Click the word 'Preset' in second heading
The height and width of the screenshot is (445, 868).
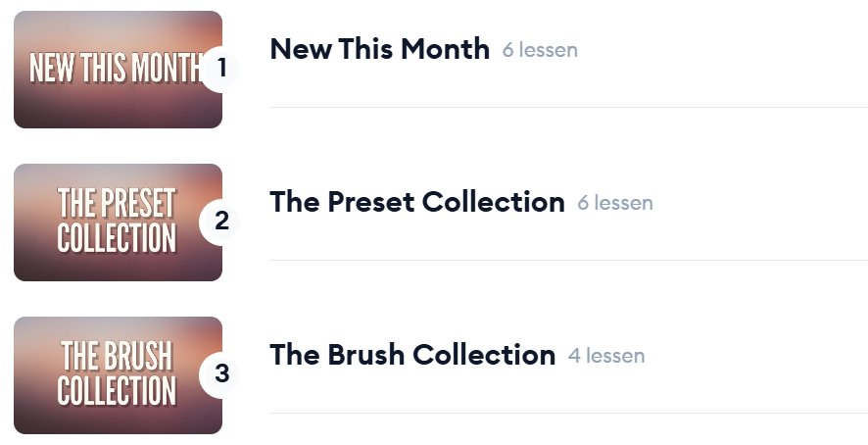364,202
